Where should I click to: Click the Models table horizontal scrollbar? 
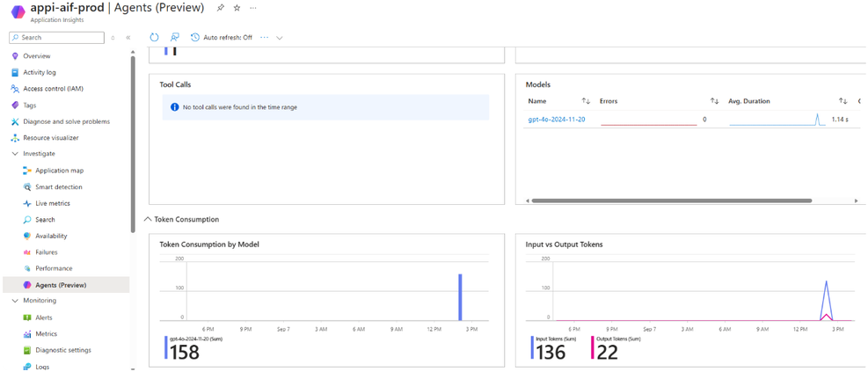(x=671, y=200)
